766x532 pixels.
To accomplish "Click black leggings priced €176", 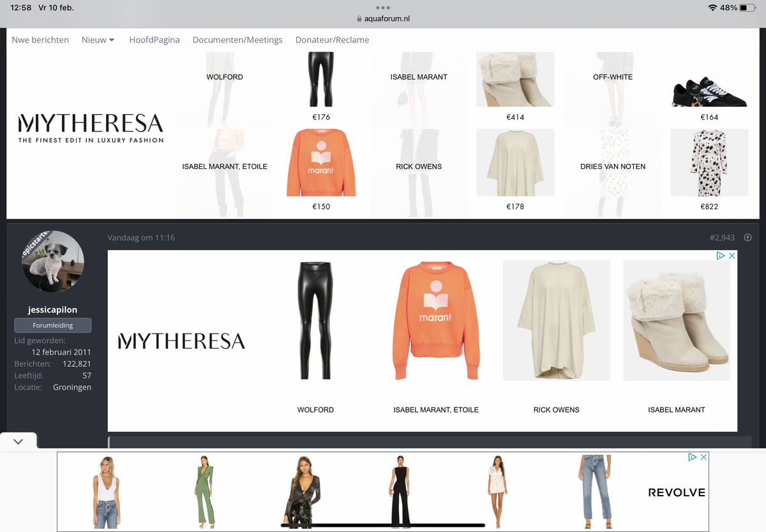I will 321,79.
